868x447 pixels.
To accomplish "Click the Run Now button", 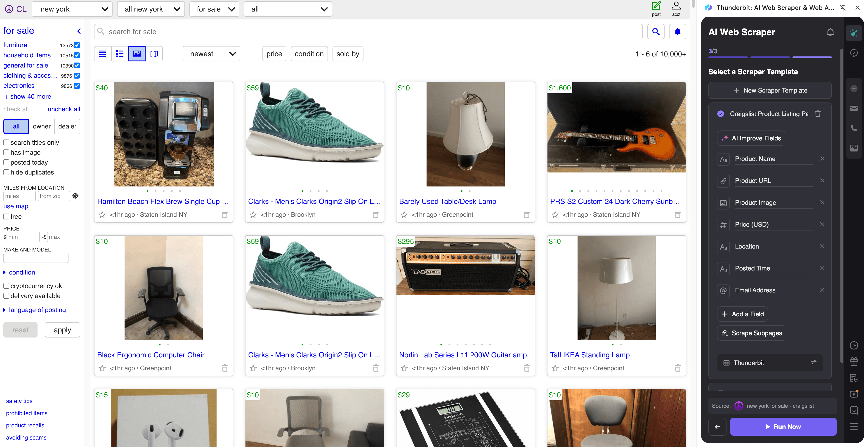I will pyautogui.click(x=783, y=426).
